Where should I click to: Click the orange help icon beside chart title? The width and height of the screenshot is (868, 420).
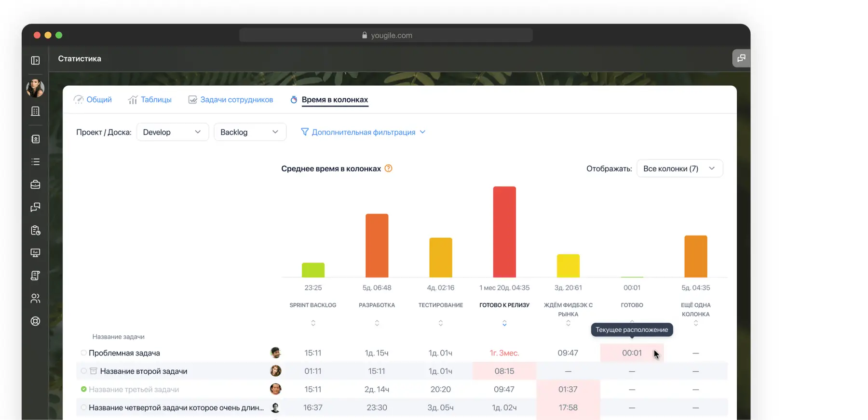(x=388, y=169)
